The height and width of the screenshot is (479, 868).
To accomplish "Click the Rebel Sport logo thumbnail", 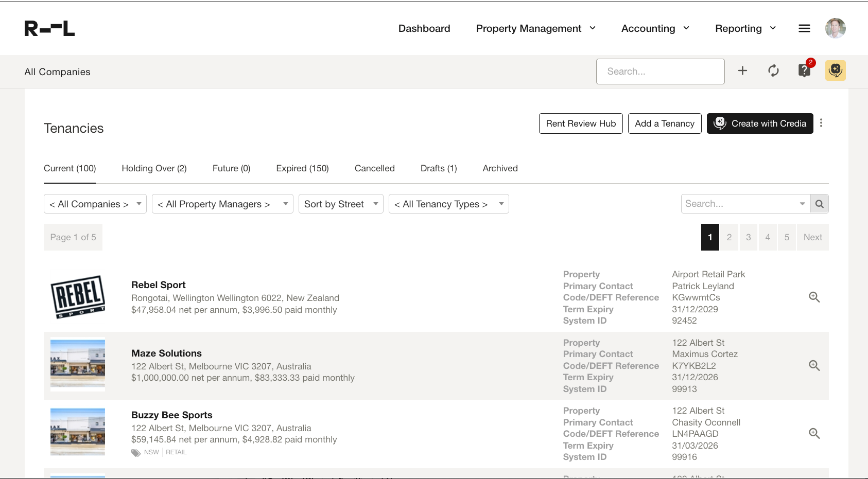I will click(78, 297).
